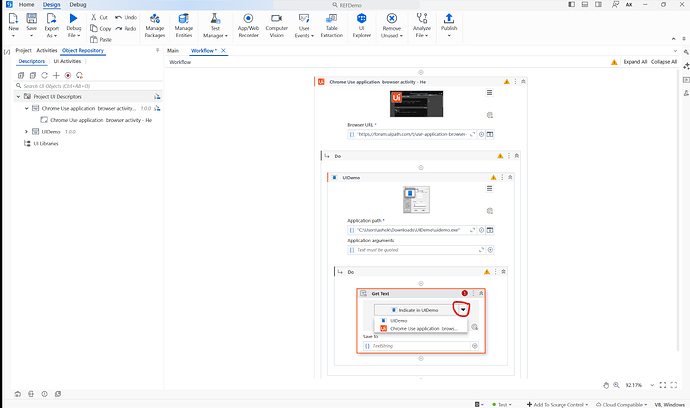Open the Home ribbon tab
690x408 pixels.
coord(26,4)
